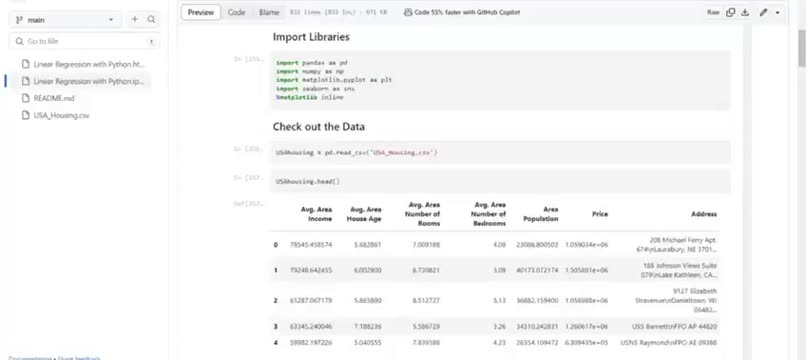Switch to the Blame tab
This screenshot has width=806, height=360.
269,12
